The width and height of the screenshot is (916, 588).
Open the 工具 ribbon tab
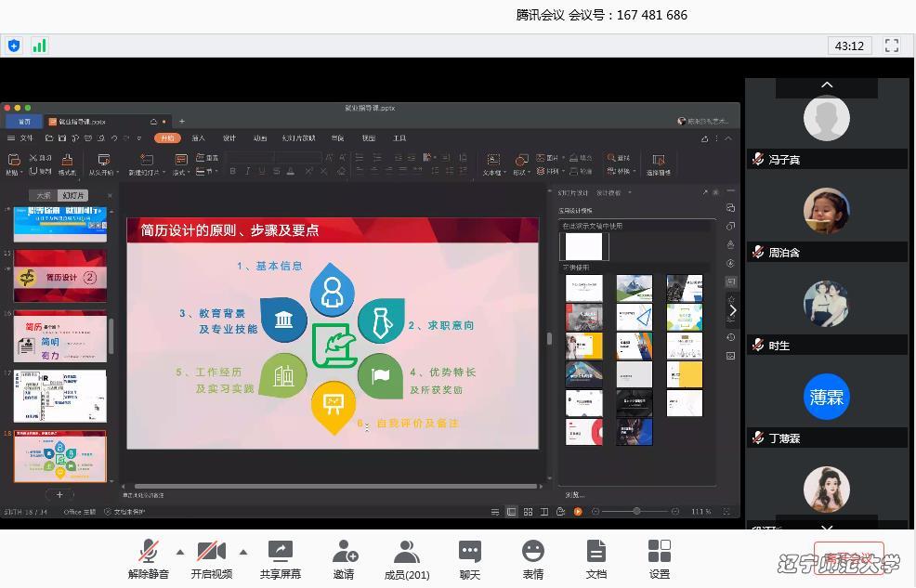click(399, 138)
